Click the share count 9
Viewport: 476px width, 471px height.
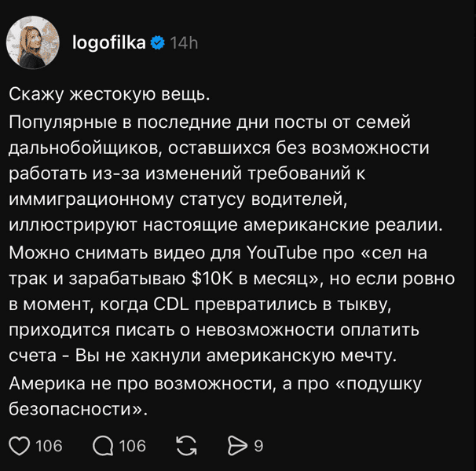(x=258, y=446)
